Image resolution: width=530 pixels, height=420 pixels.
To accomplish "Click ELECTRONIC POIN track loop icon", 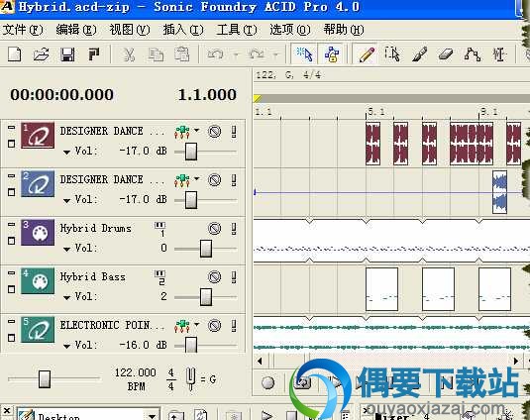I will (x=38, y=330).
